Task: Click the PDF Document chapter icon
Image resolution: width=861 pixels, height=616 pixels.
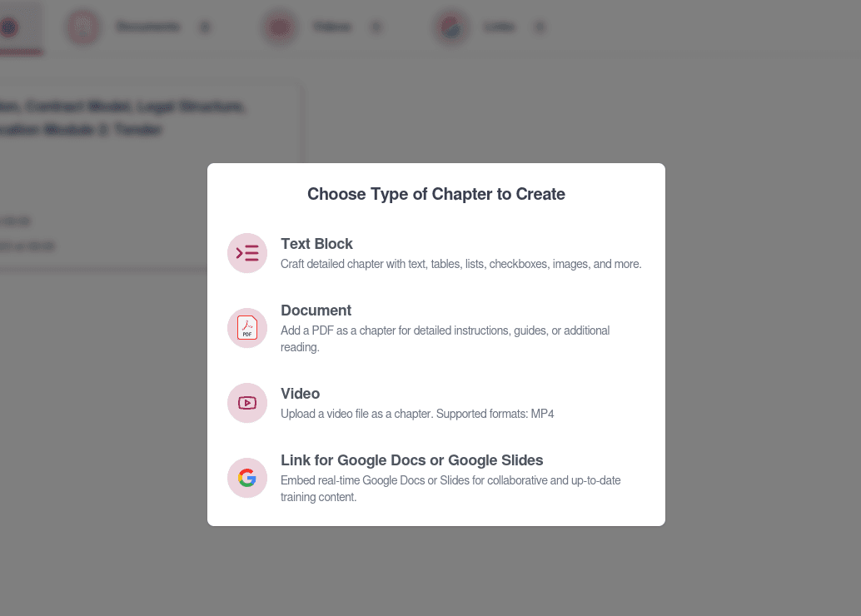Action: click(x=247, y=328)
